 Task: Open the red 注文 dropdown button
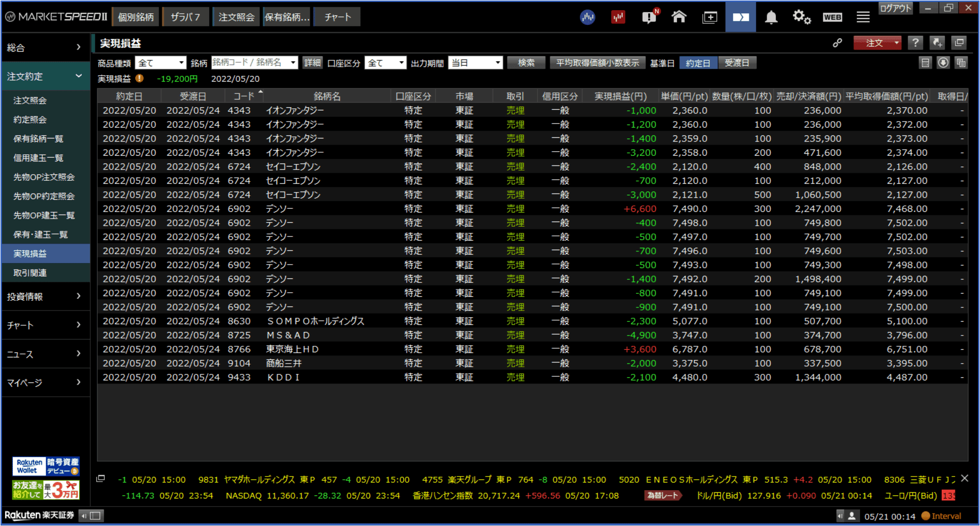[x=877, y=43]
